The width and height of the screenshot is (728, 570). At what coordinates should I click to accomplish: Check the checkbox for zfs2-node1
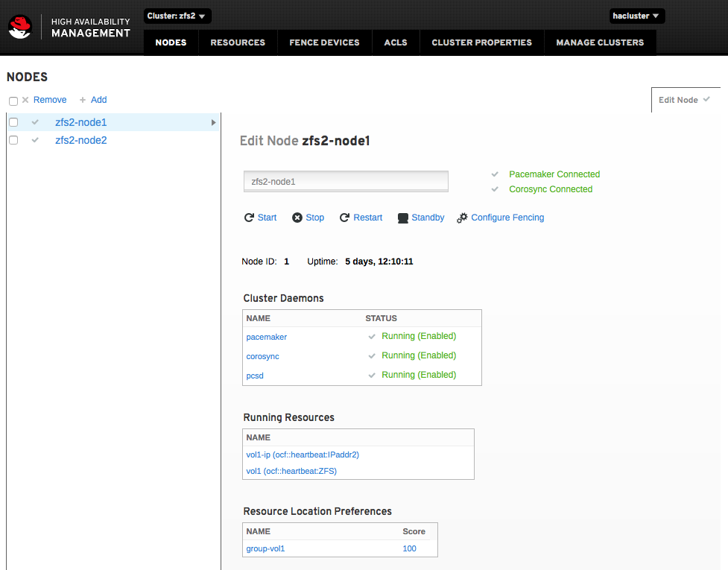[x=13, y=121]
